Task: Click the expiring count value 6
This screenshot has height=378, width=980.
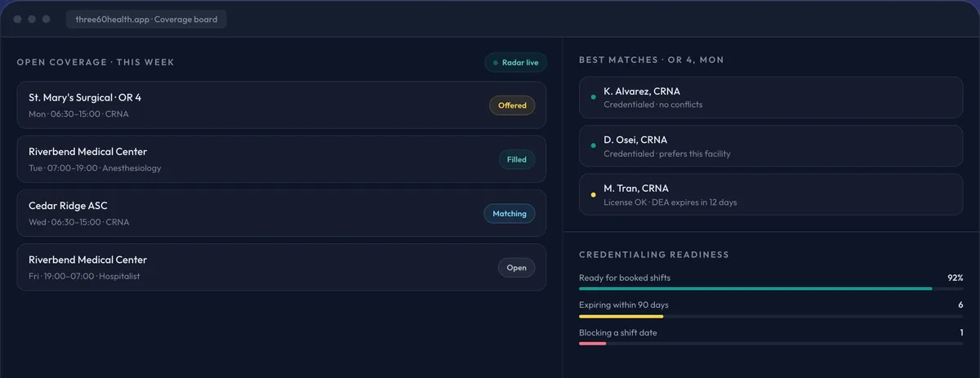Action: pos(961,305)
